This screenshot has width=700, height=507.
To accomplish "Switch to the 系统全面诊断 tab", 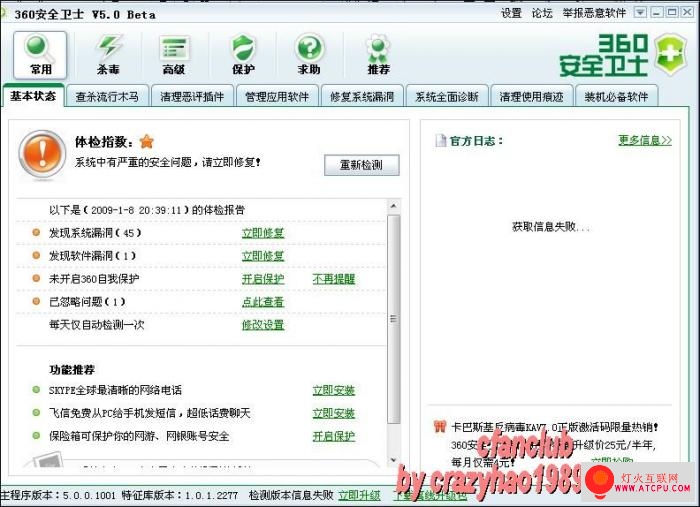I will [x=446, y=96].
